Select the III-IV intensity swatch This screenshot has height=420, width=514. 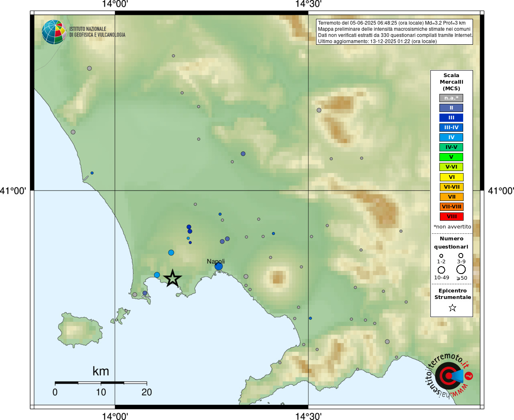coord(451,128)
